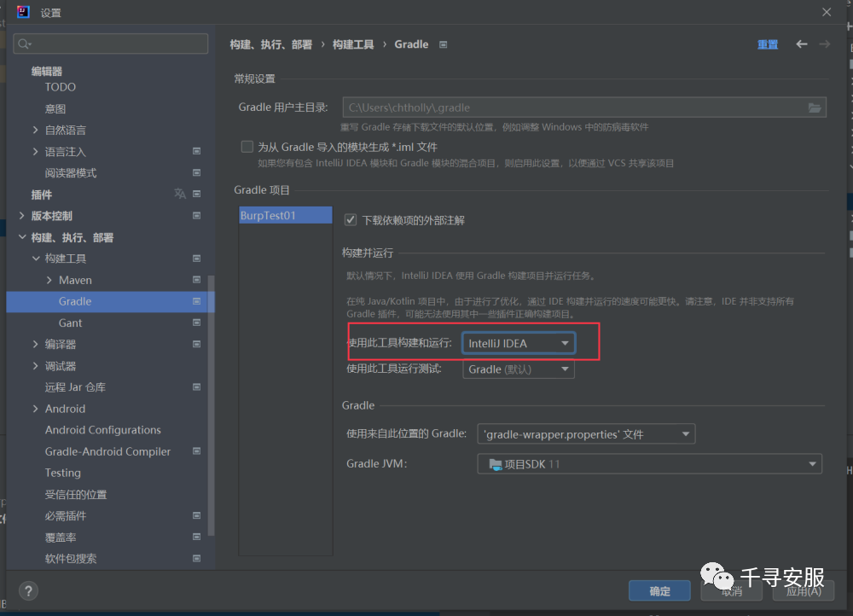Image resolution: width=853 pixels, height=616 pixels.
Task: Expand the Maven tree node
Action: pyautogui.click(x=49, y=280)
